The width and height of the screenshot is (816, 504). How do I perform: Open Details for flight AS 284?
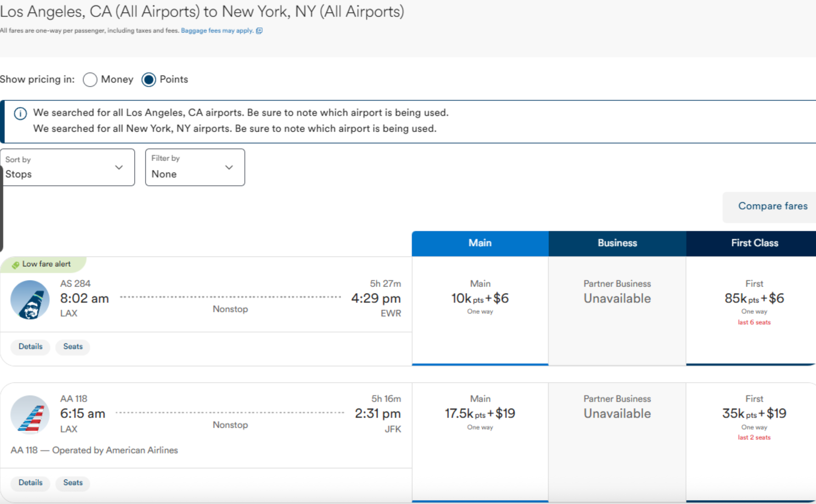click(30, 346)
